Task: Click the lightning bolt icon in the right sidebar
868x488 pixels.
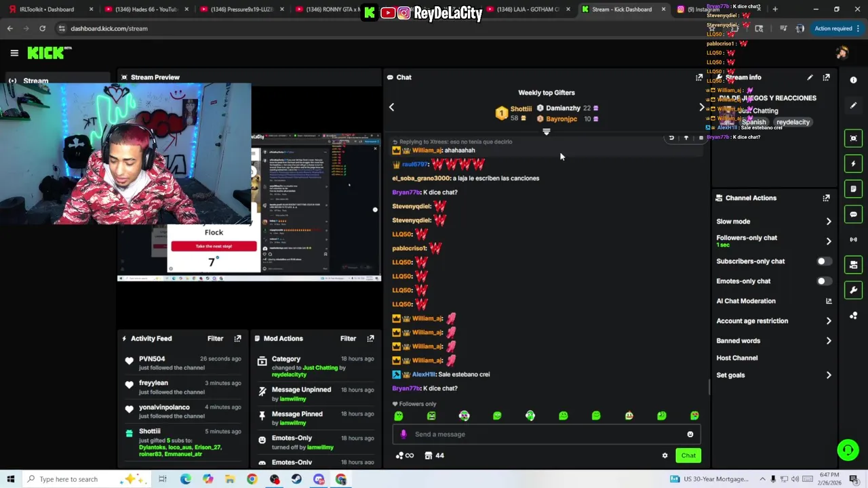Action: tap(853, 163)
